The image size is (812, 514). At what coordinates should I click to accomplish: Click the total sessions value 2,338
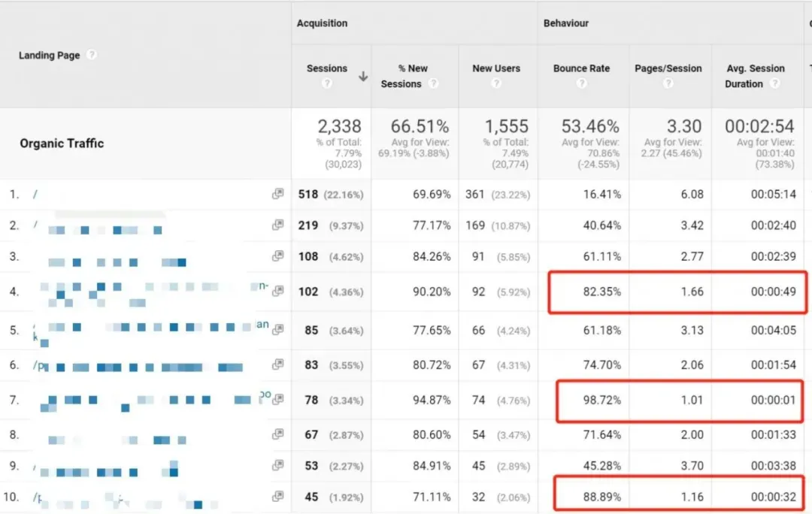pos(339,125)
